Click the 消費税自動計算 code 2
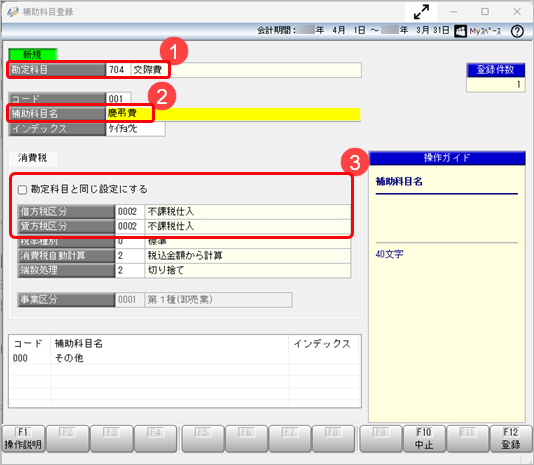534x465 pixels. click(x=130, y=255)
